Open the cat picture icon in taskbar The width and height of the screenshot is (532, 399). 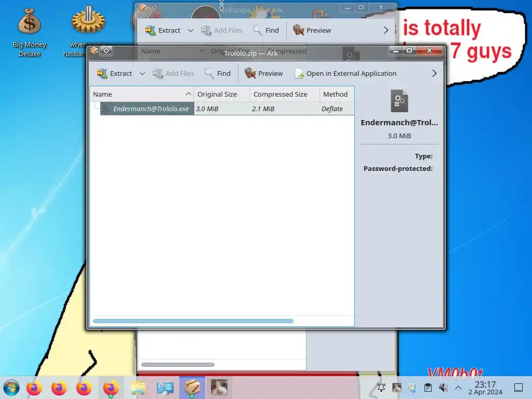click(x=219, y=387)
